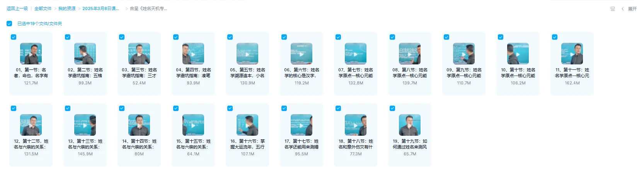
Task: Open video thumbnail for 17 第十七节
Action: (302, 125)
